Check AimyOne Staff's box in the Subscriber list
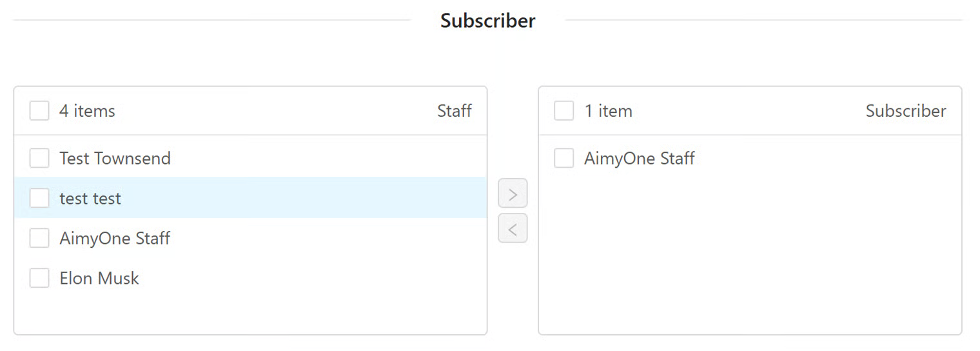The image size is (980, 351). pos(564,158)
